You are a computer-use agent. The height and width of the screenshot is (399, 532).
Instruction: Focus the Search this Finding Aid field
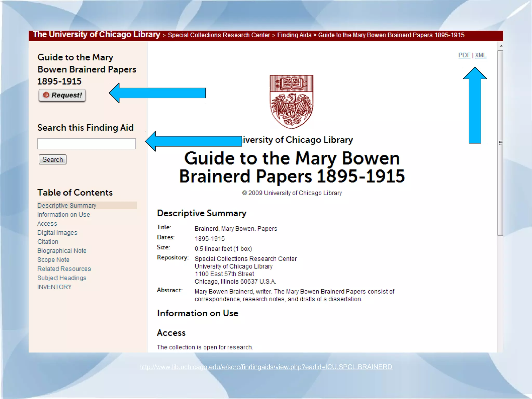(86, 144)
